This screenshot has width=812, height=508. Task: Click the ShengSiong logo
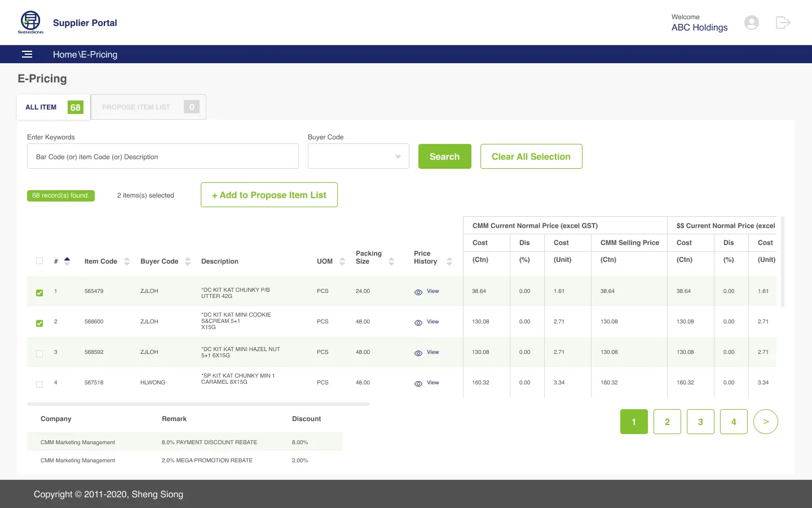(x=30, y=22)
